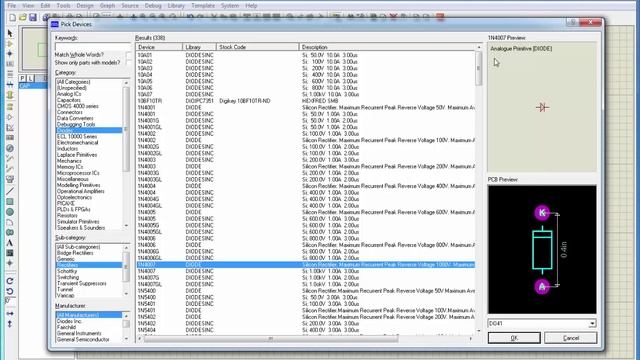Click the diode symbol in schematic preview
The height and width of the screenshot is (360, 640).
pyautogui.click(x=542, y=108)
